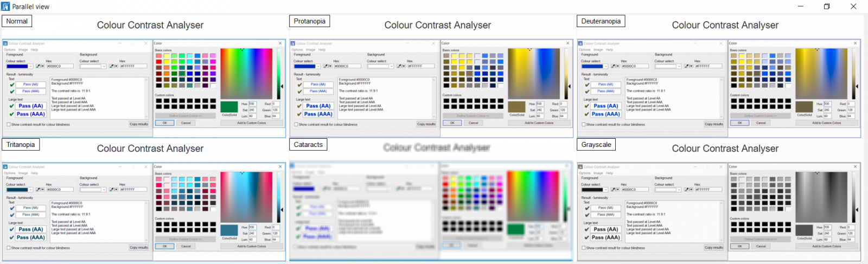Click background eyedropper icon in Tritanopia panel
The height and width of the screenshot is (264, 868).
(112, 190)
